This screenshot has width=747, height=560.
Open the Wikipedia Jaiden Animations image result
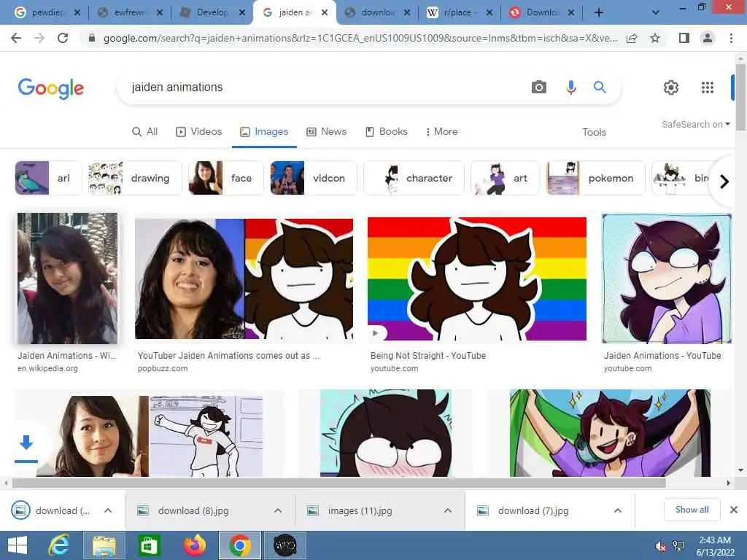click(x=67, y=279)
